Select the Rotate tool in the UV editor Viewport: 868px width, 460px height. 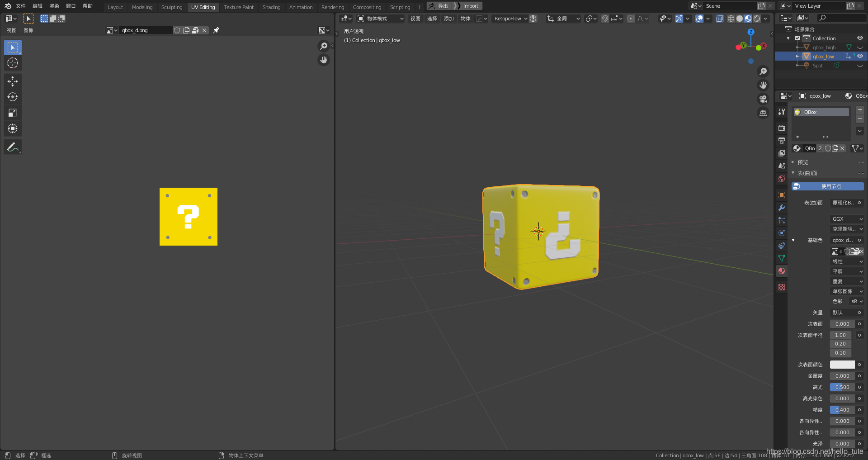click(x=13, y=97)
